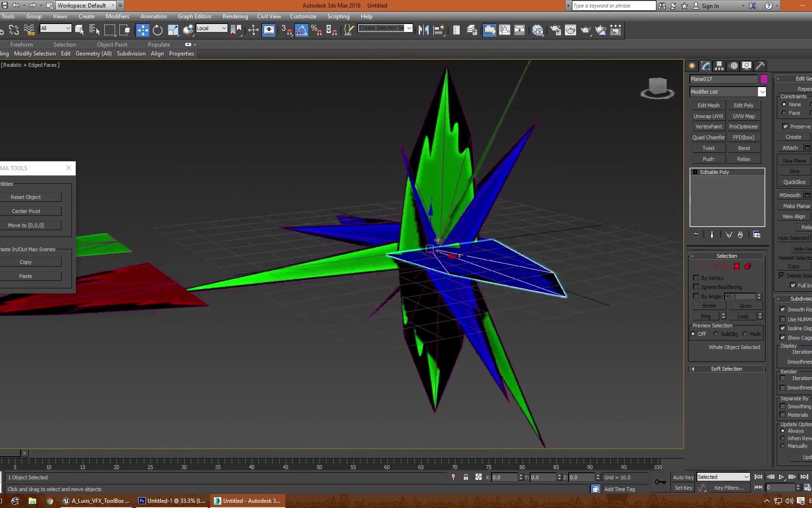812x508 pixels.
Task: Open the Customize menu
Action: 303,16
